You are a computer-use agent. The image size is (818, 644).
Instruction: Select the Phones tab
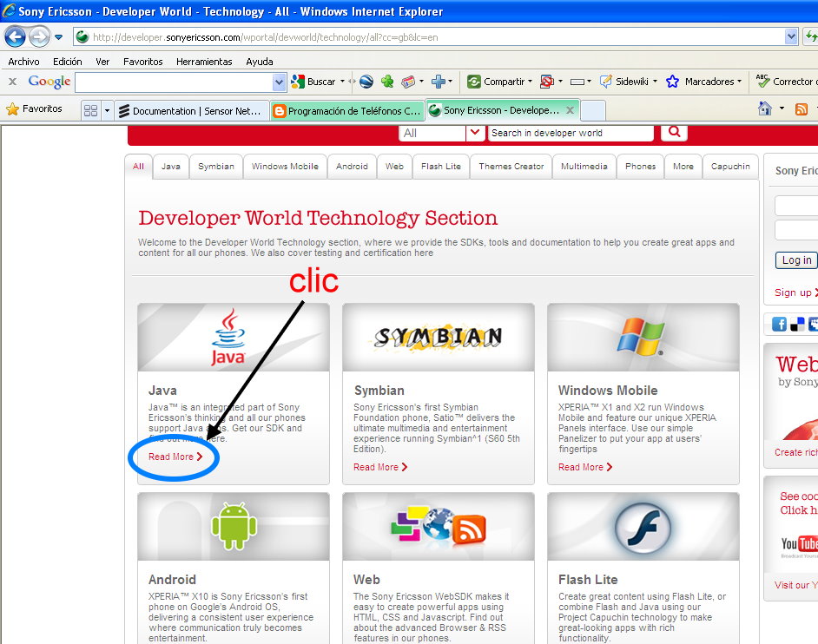click(x=640, y=167)
